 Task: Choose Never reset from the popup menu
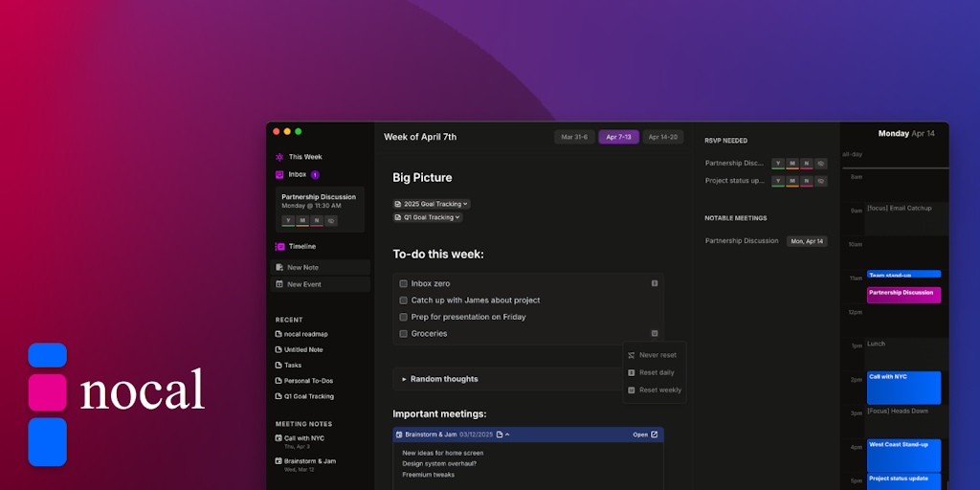pos(654,355)
